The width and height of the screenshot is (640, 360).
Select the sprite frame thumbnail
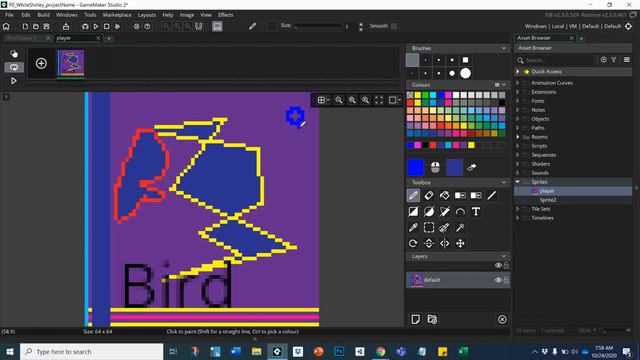tap(71, 63)
